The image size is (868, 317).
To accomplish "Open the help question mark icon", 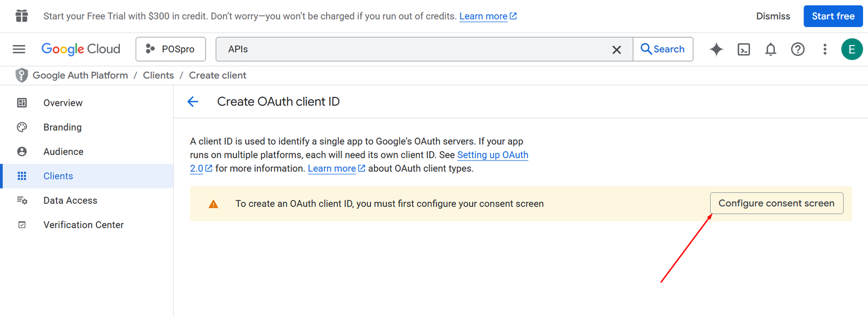I will pyautogui.click(x=797, y=49).
